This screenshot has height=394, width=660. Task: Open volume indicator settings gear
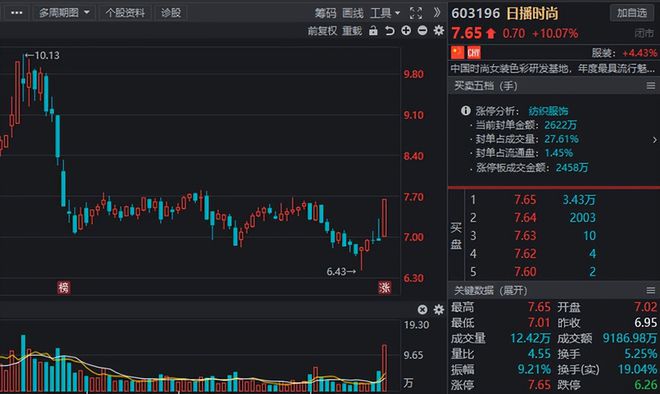(439, 310)
